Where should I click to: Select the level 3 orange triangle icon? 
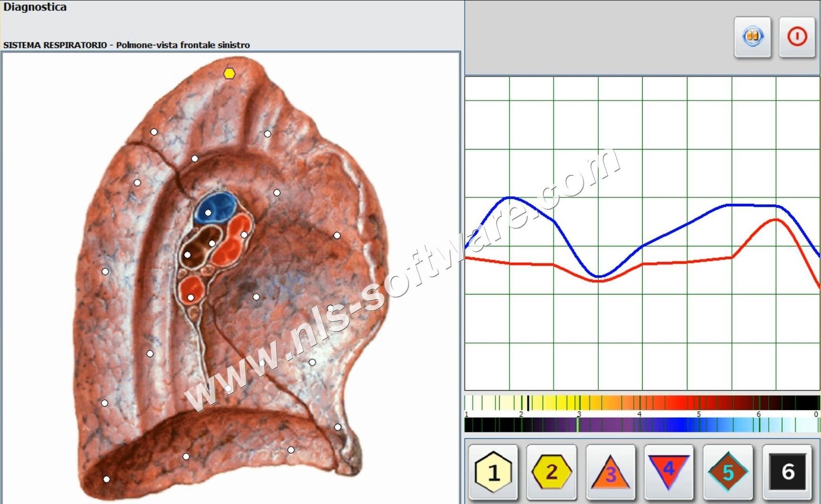coord(610,472)
